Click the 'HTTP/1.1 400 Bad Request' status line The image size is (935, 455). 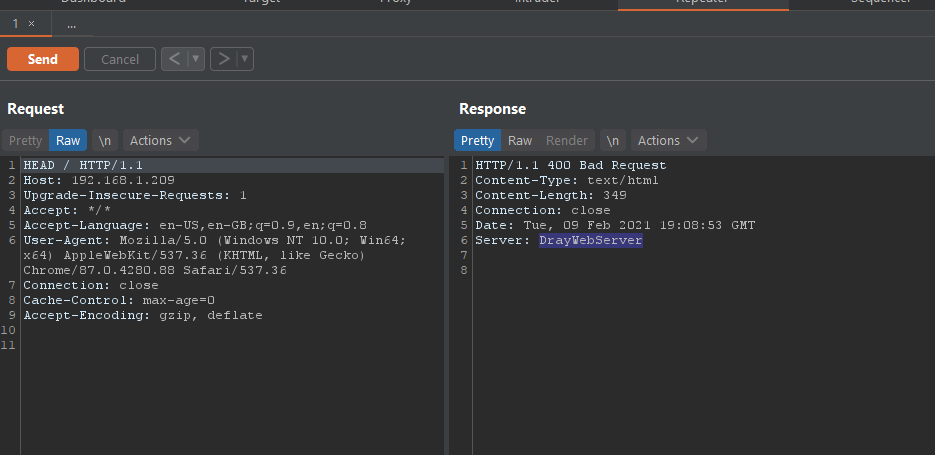571,165
